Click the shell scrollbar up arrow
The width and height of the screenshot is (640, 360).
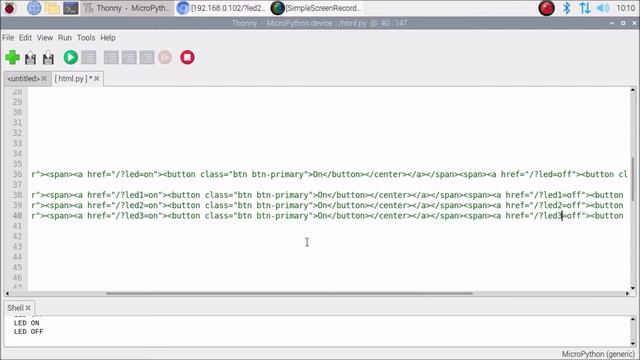pos(633,319)
